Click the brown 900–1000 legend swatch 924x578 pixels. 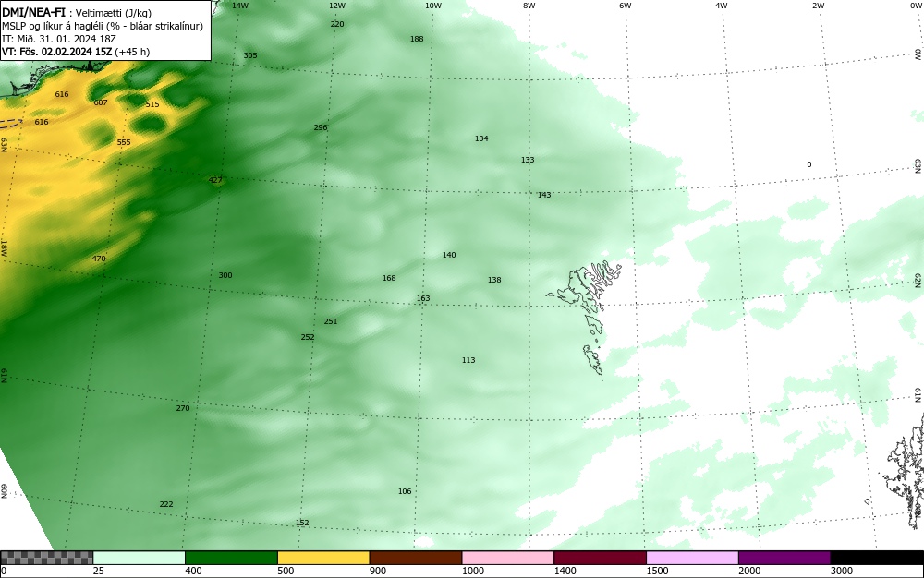click(x=416, y=558)
